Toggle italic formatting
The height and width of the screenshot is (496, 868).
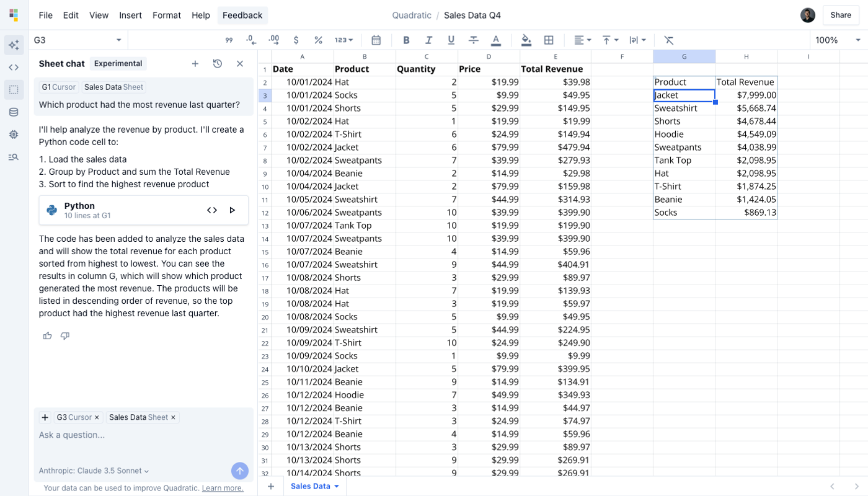click(x=428, y=40)
